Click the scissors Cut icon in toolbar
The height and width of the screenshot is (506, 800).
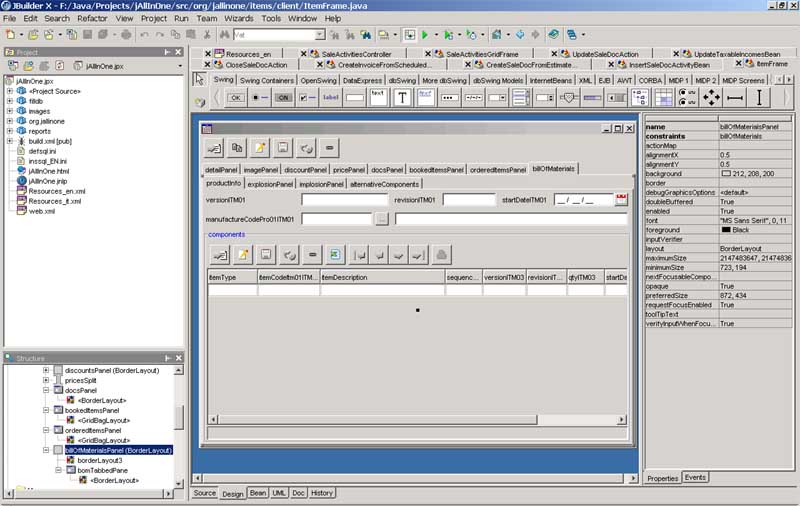(207, 35)
